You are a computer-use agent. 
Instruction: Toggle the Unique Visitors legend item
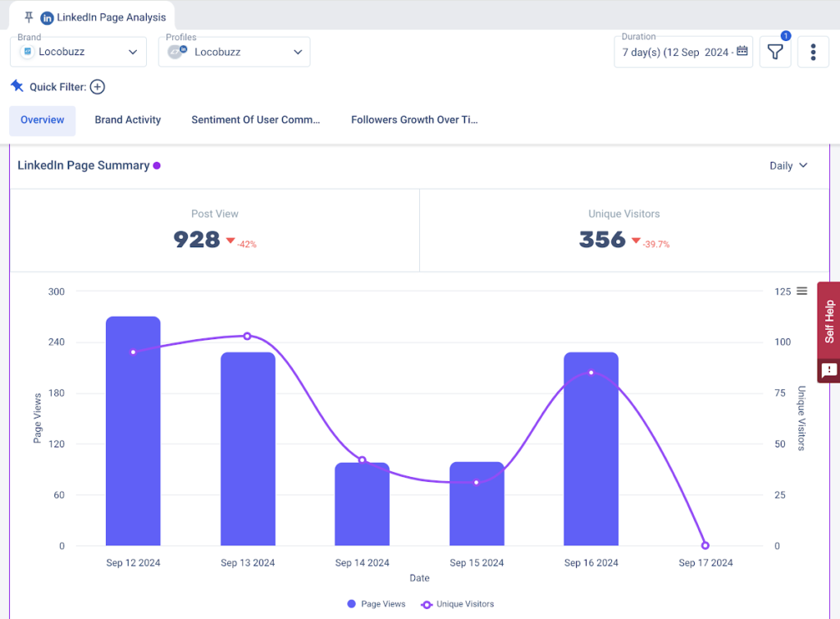pyautogui.click(x=458, y=604)
